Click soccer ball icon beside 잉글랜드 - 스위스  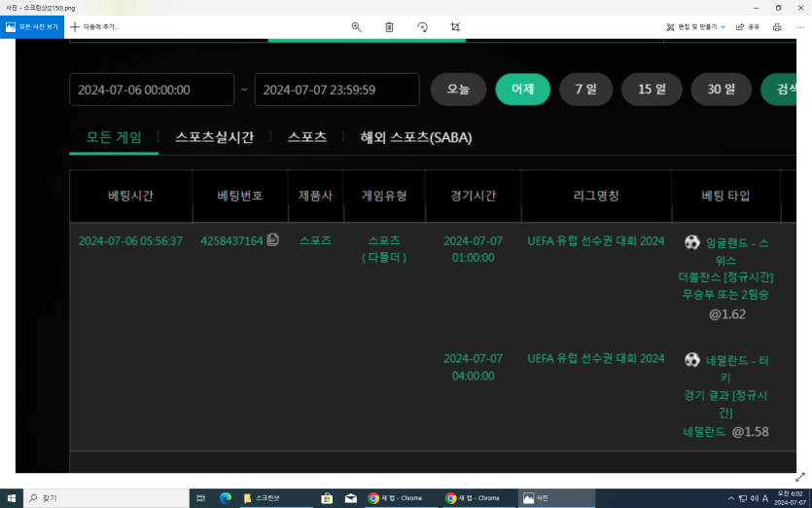[691, 242]
